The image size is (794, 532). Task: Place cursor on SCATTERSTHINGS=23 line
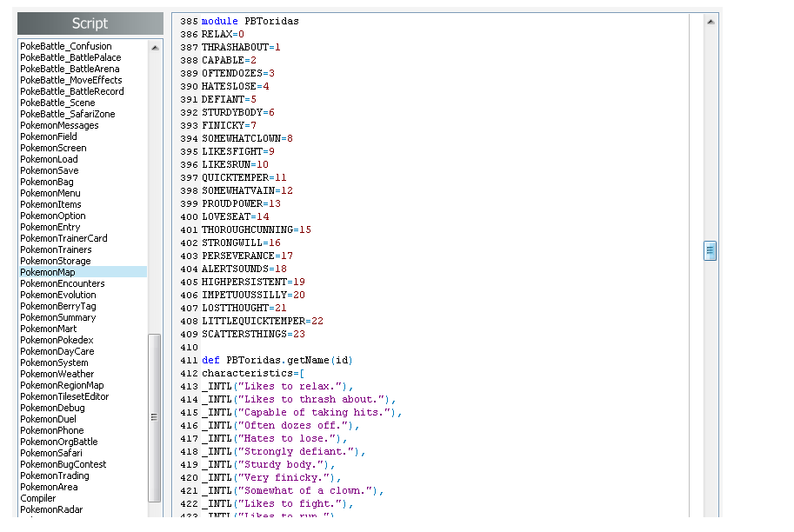[253, 334]
